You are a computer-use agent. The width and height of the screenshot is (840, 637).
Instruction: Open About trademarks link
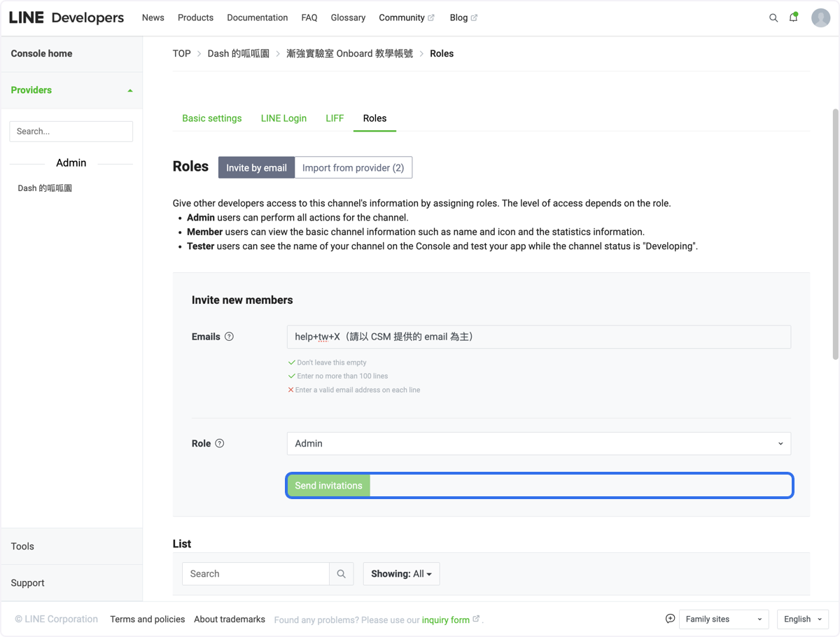tap(230, 619)
